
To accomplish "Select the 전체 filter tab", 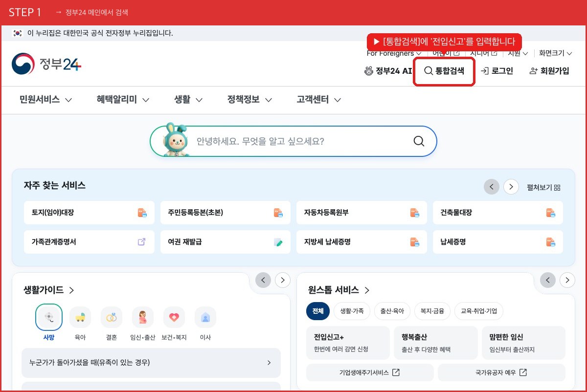I will tap(318, 311).
